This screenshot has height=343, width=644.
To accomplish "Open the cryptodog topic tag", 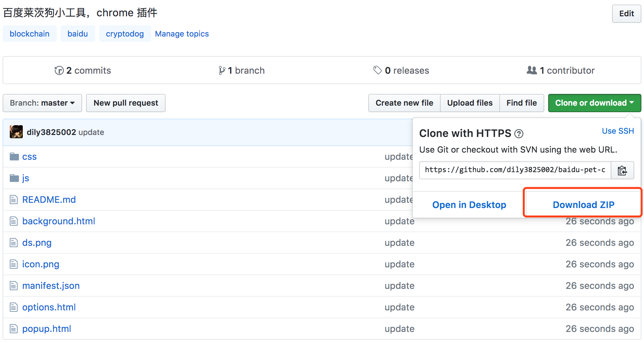I will tap(125, 34).
